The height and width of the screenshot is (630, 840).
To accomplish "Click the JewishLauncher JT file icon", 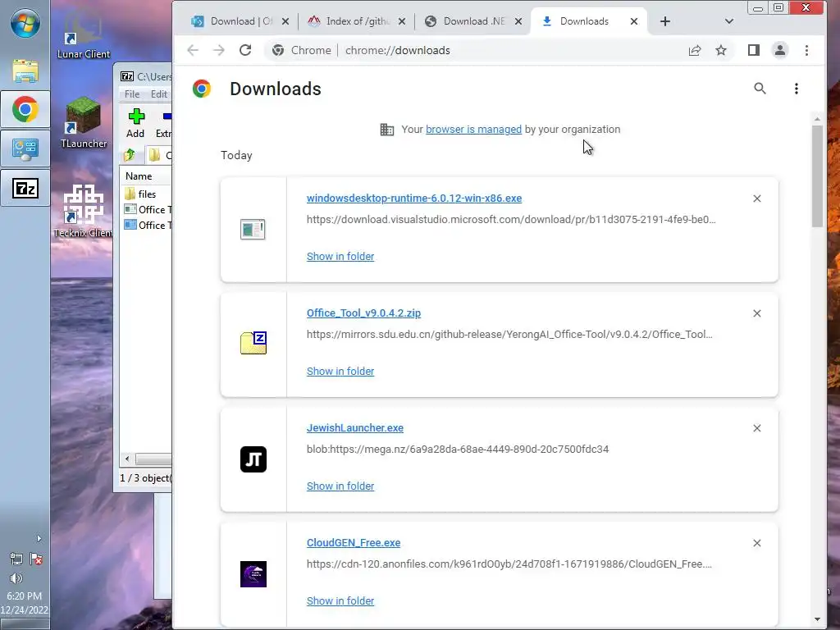I will (253, 459).
